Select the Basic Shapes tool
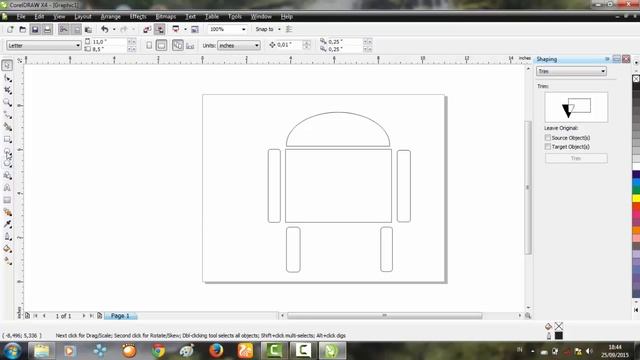 tap(7, 176)
